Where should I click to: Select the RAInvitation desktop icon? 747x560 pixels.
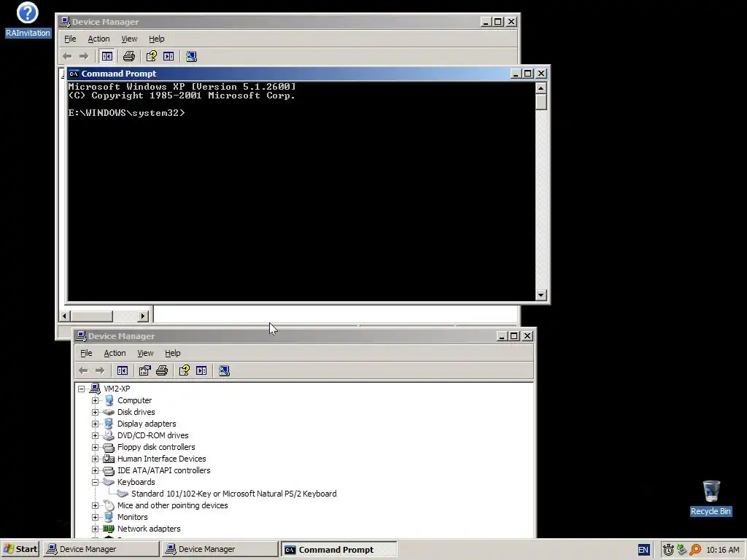[x=28, y=20]
